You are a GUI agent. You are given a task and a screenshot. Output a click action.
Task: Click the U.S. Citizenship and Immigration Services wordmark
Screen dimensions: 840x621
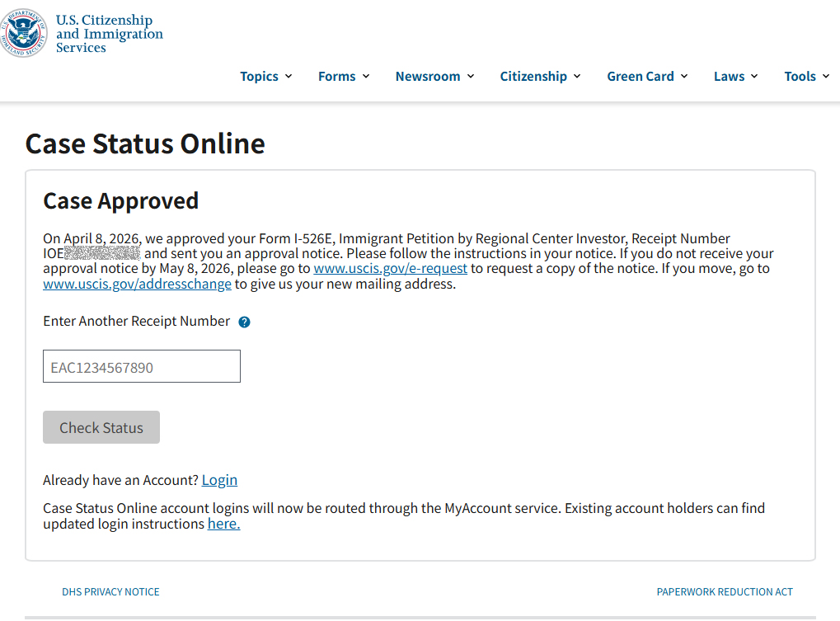pos(110,34)
